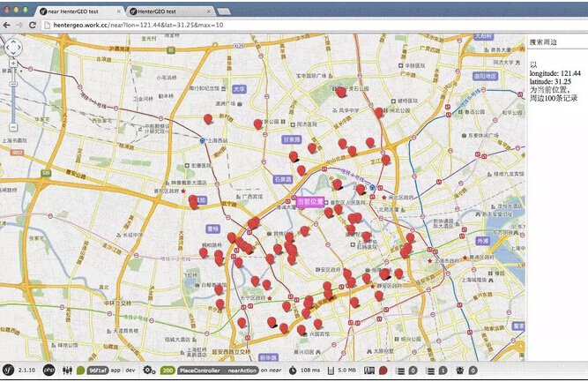Click the map zoom-in plus button
The width and height of the screenshot is (588, 382).
13,64
